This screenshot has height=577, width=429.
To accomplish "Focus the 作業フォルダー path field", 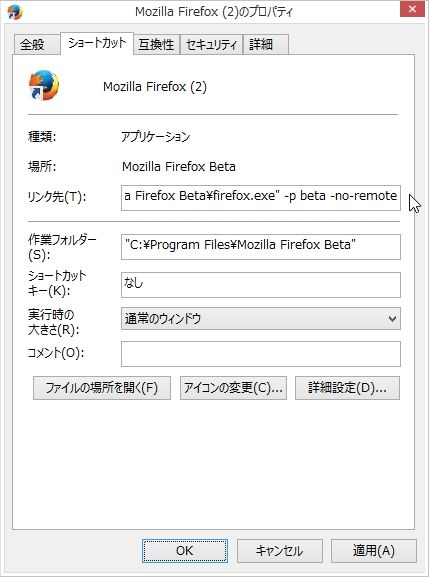I will click(260, 247).
